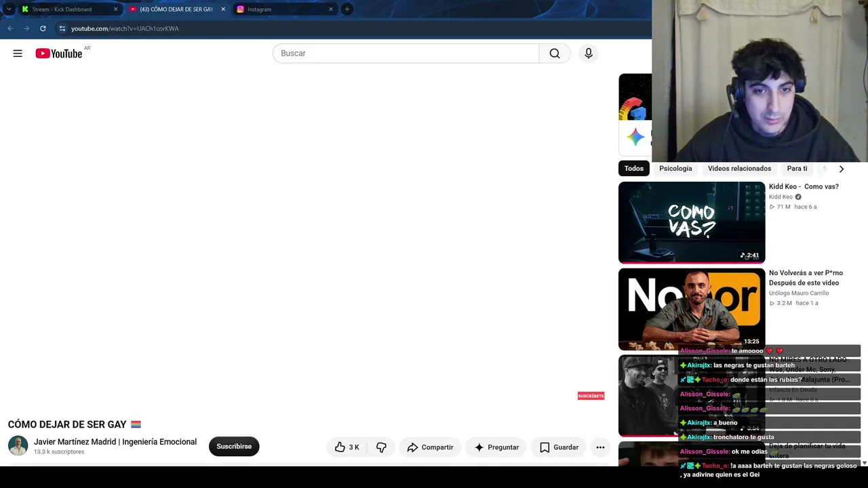The image size is (868, 488).
Task: Open 'No Volverás a ver P*rno' video title
Action: click(x=804, y=278)
